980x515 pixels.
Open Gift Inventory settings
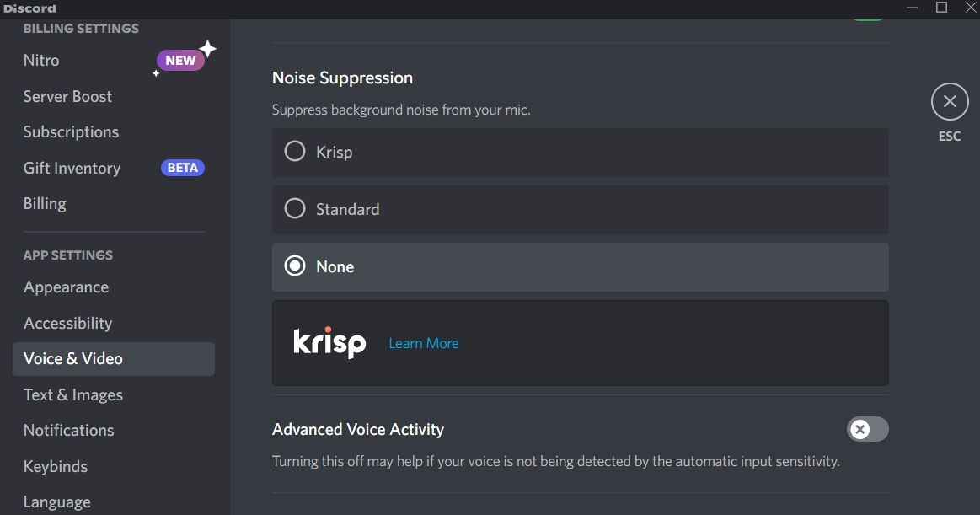(x=71, y=168)
